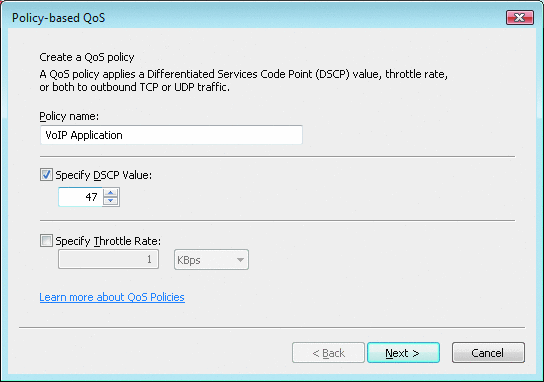This screenshot has height=382, width=544.
Task: Click the Policy-based QoS title bar
Action: (243, 17)
